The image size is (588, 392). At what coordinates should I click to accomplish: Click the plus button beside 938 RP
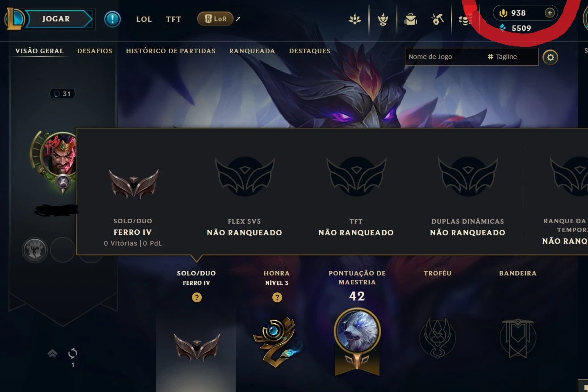point(550,13)
